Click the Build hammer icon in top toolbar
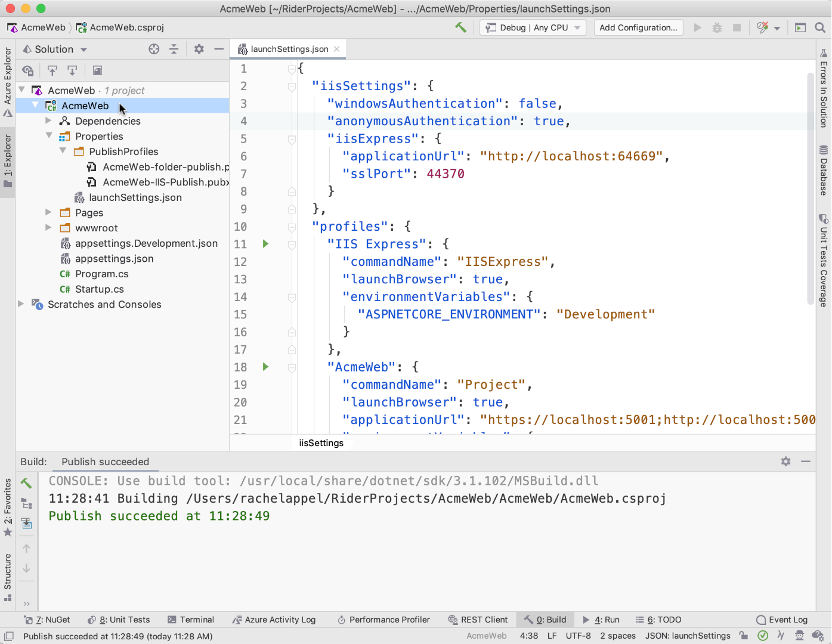 (460, 27)
